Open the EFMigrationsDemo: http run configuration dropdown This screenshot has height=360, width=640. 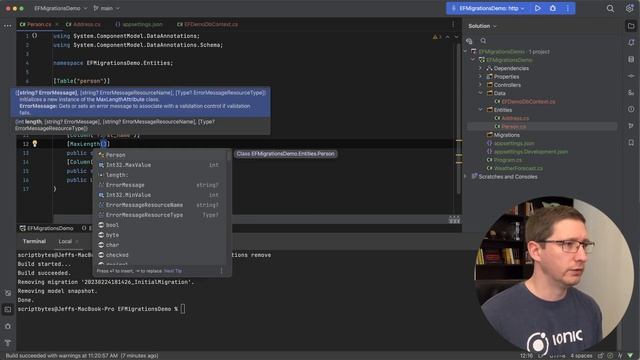pos(488,8)
